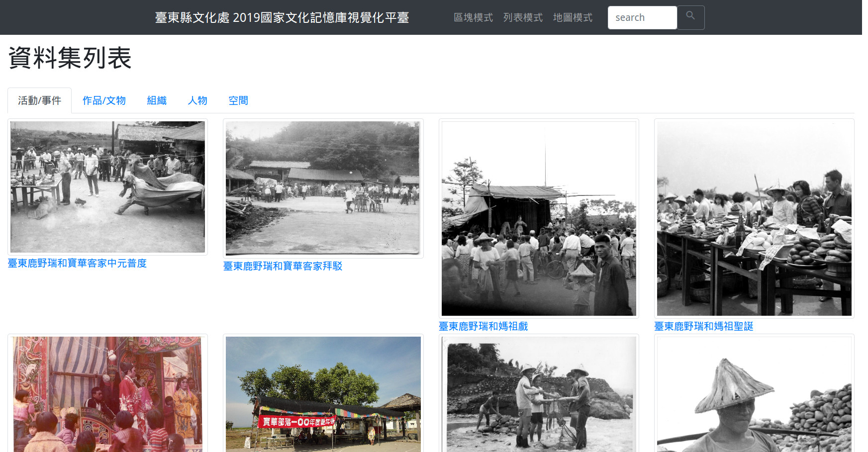Image resolution: width=868 pixels, height=452 pixels.
Task: Open 地圖模式 map view
Action: 573,17
